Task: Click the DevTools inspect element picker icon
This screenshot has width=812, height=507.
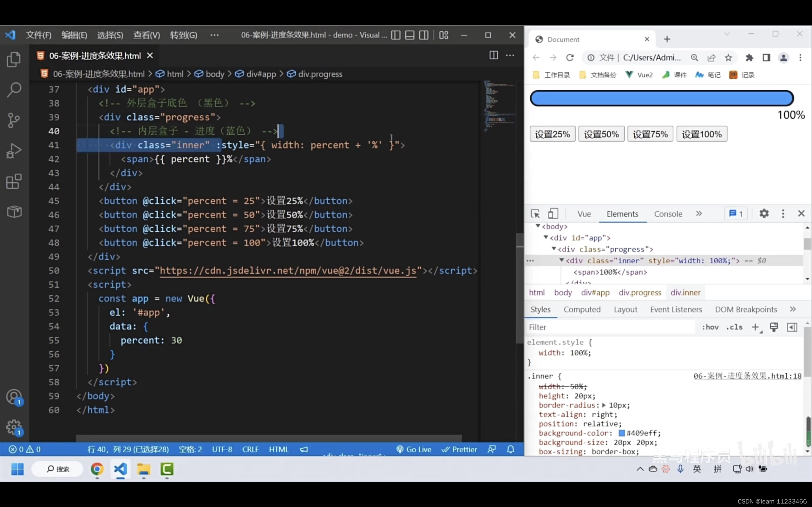Action: pos(535,214)
